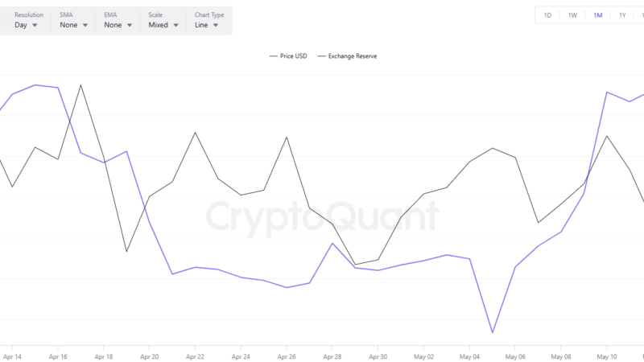Click the May 10 axis label
Viewport: 644px width, 362px height.
pyautogui.click(x=607, y=356)
